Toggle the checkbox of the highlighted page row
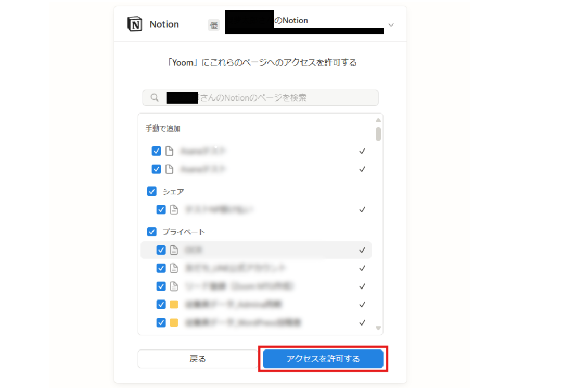The height and width of the screenshot is (388, 588). click(x=161, y=250)
